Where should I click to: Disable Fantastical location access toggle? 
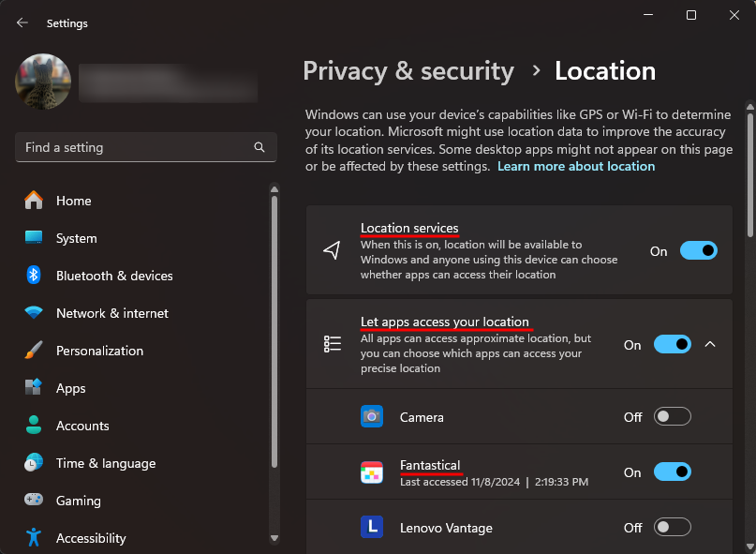pos(672,472)
